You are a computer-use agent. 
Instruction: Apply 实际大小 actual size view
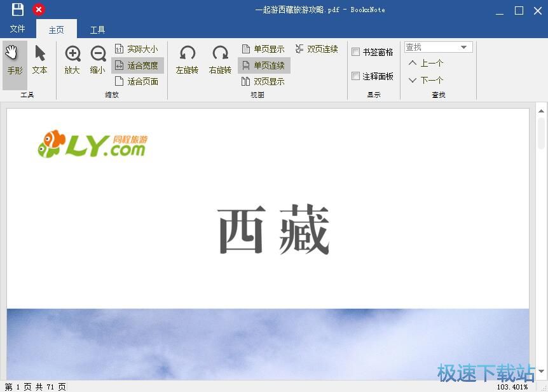click(x=137, y=48)
